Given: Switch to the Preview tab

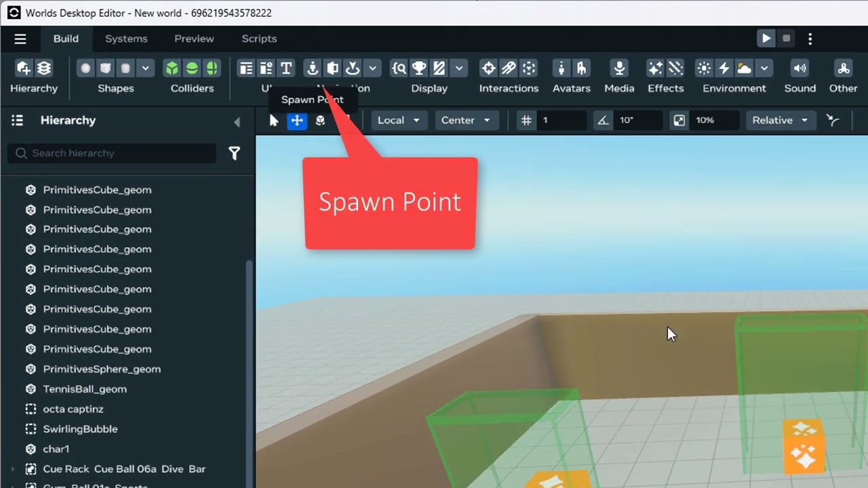Looking at the screenshot, I should click(x=194, y=39).
